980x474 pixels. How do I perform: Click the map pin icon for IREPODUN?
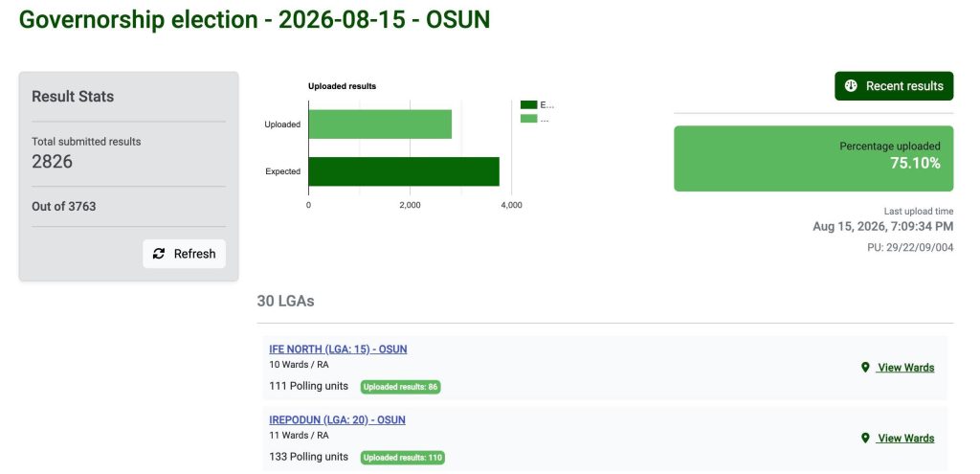pyautogui.click(x=865, y=439)
